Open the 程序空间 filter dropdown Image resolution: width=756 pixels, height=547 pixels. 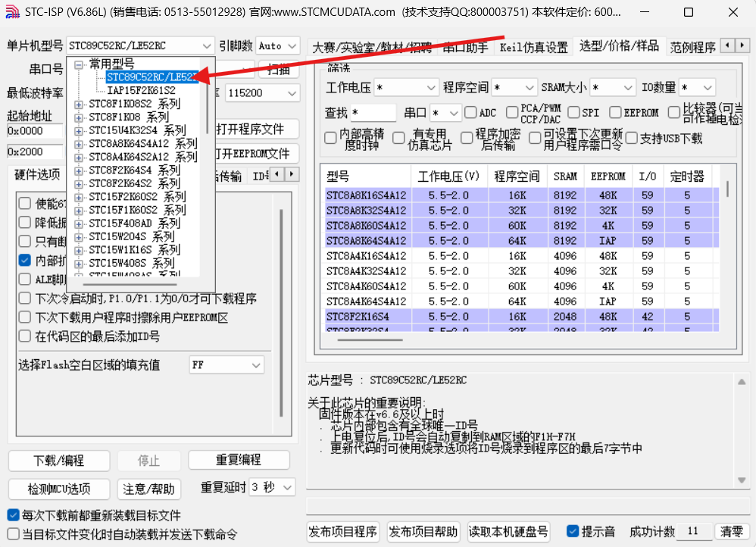click(514, 88)
